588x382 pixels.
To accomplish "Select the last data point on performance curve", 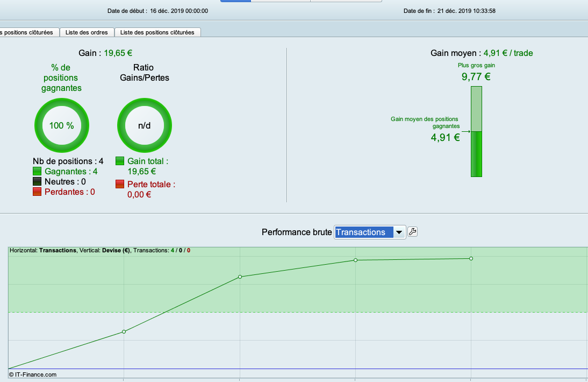I will coord(471,259).
